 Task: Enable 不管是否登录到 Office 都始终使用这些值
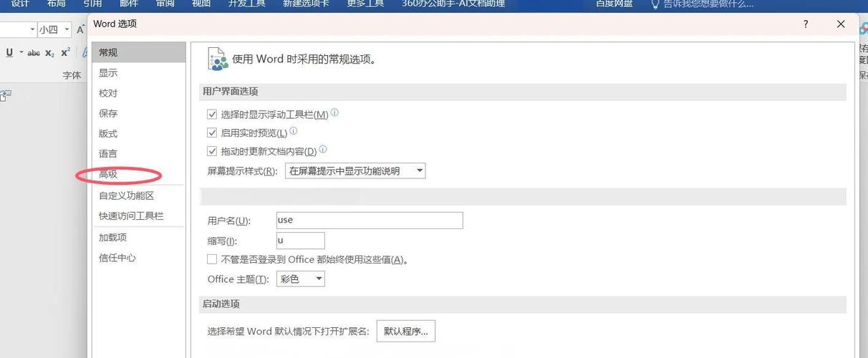212,259
